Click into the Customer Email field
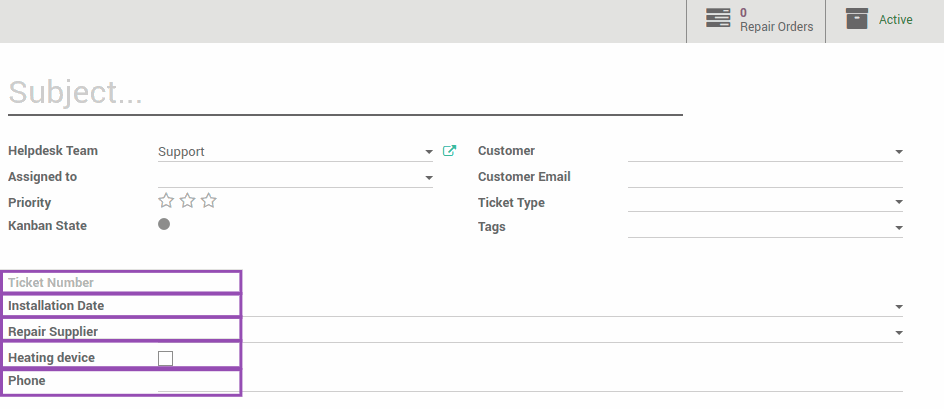Viewport: 944px width, 409px height. (765, 177)
